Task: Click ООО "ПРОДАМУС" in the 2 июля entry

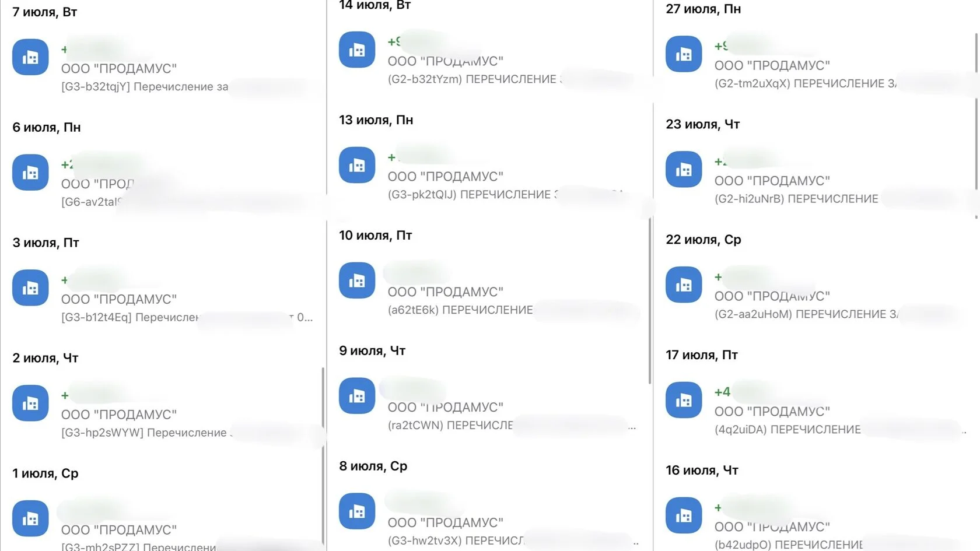Action: pos(119,415)
